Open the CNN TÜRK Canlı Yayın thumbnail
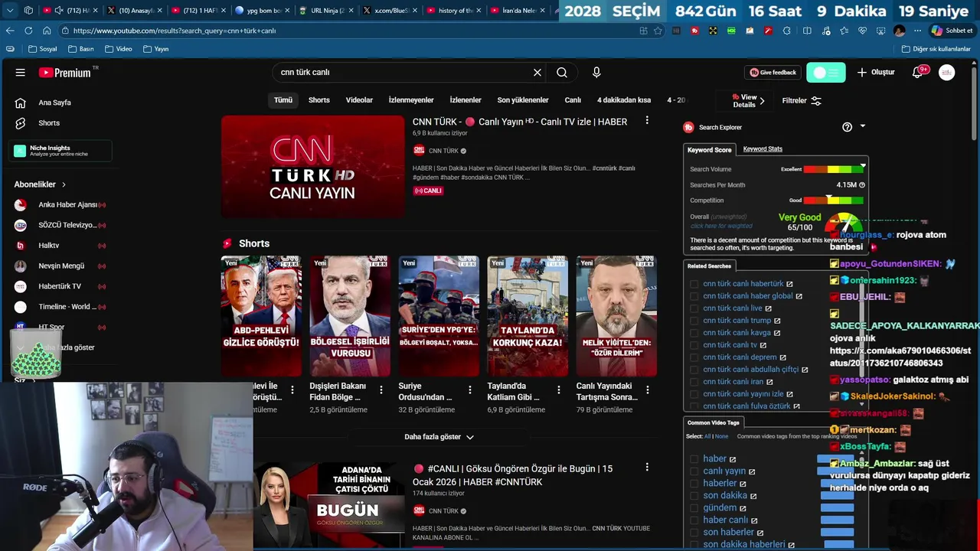This screenshot has height=551, width=980. (x=312, y=167)
